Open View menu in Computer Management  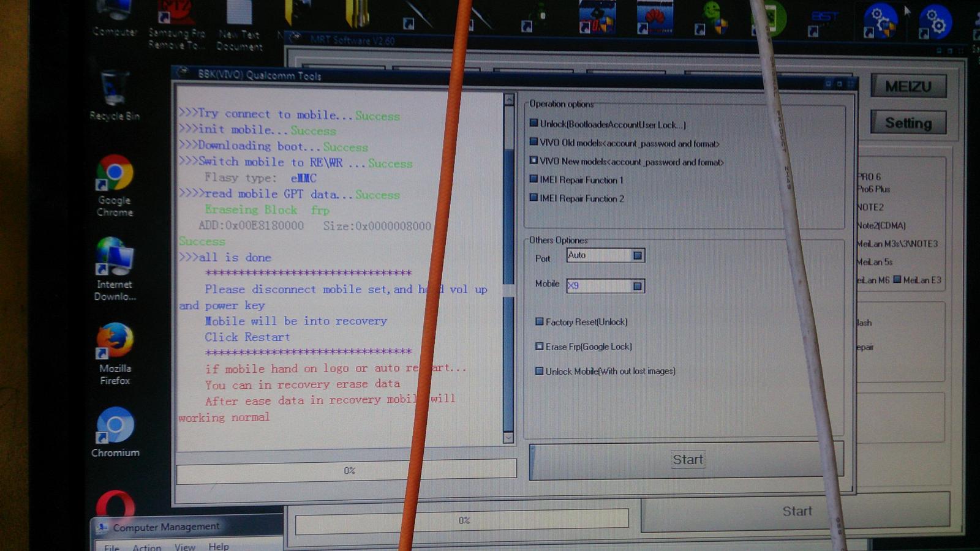tap(184, 547)
